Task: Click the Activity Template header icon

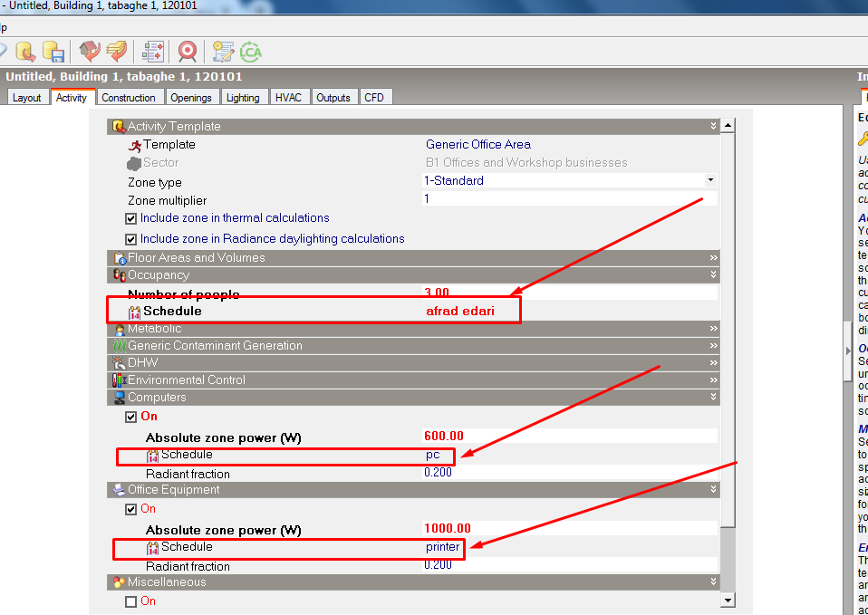Action: coord(119,127)
